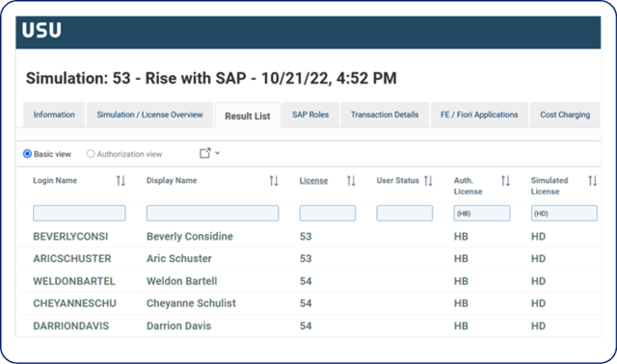
Task: Sort by Display Name column
Action: click(274, 181)
